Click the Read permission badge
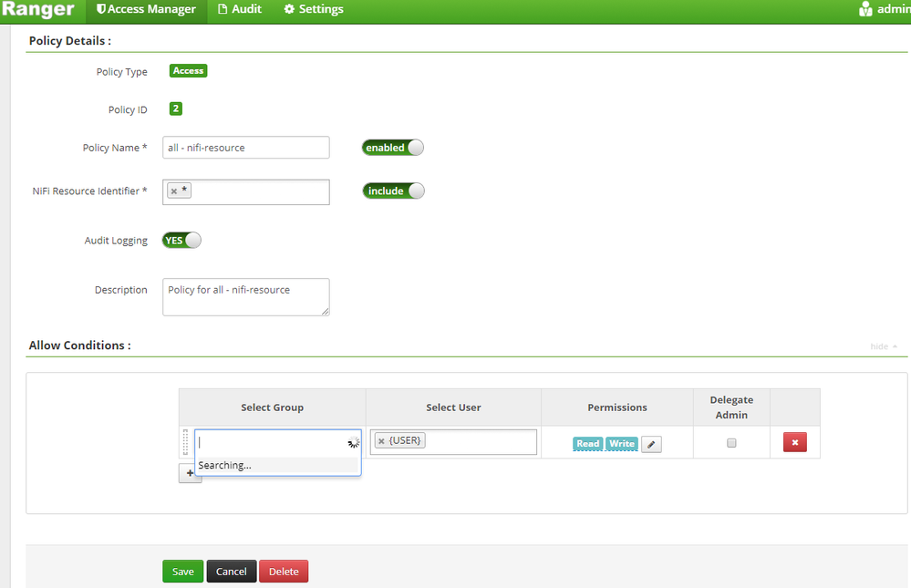Viewport: 911px width, 588px height. pyautogui.click(x=588, y=443)
